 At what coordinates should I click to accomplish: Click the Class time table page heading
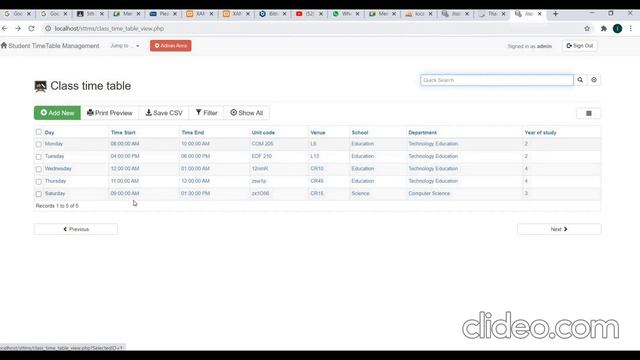point(91,86)
